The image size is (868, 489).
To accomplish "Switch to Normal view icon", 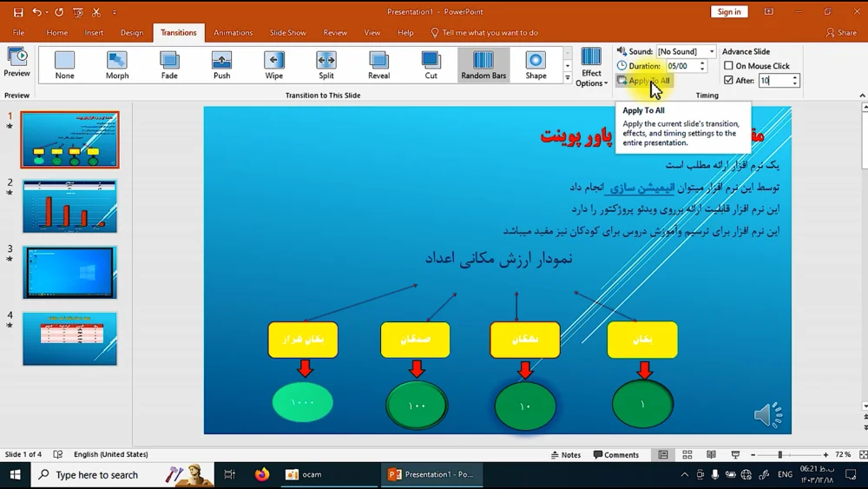I will (x=662, y=454).
